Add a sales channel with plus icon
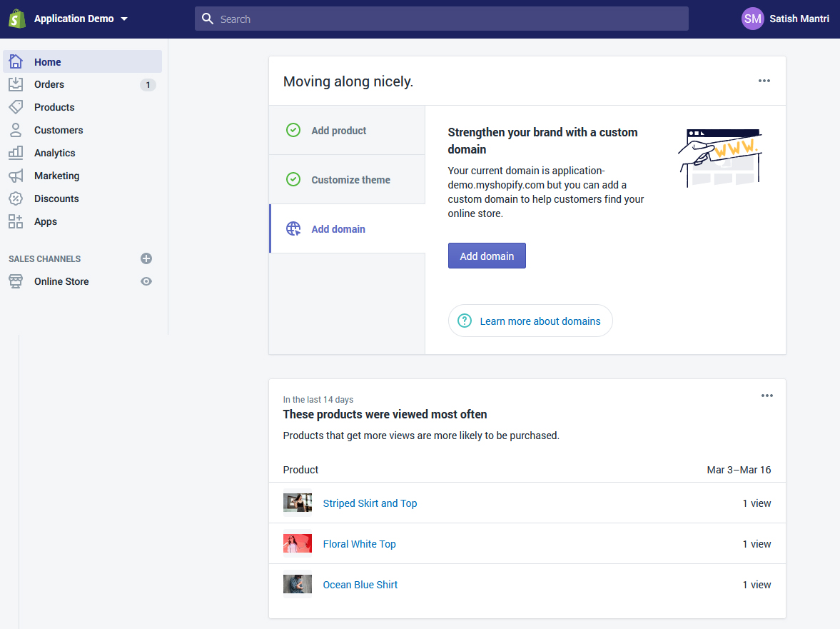The image size is (840, 629). point(146,258)
